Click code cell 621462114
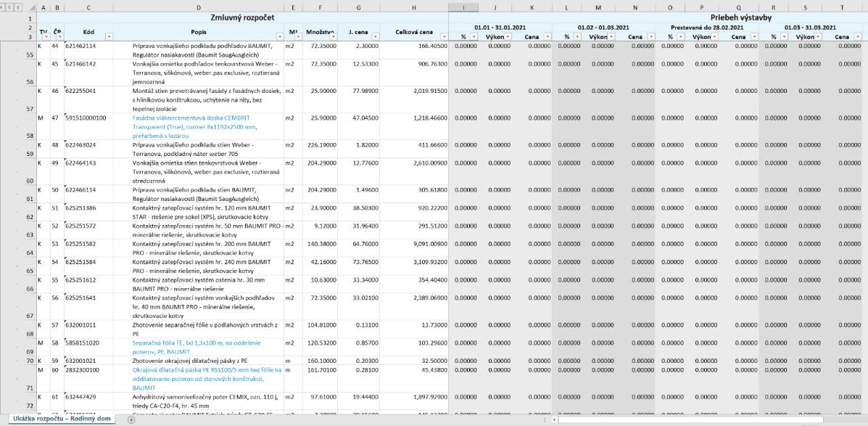The height and width of the screenshot is (426, 868). coord(88,50)
